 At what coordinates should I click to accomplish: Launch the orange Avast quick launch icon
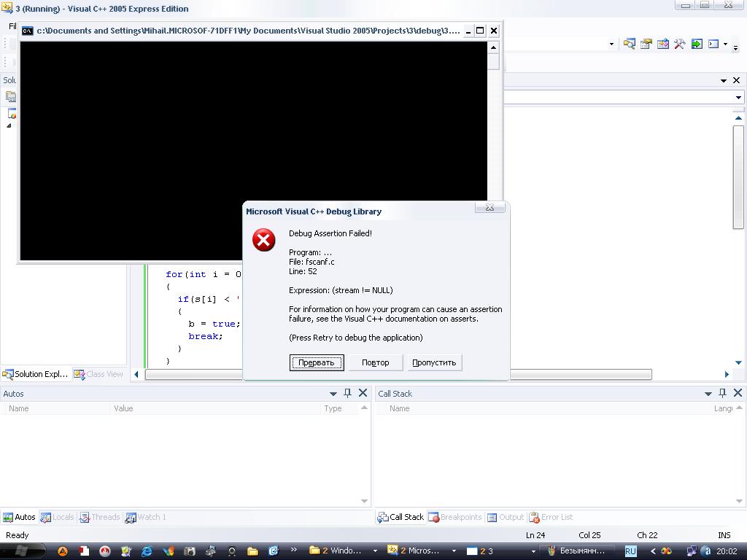tap(63, 551)
